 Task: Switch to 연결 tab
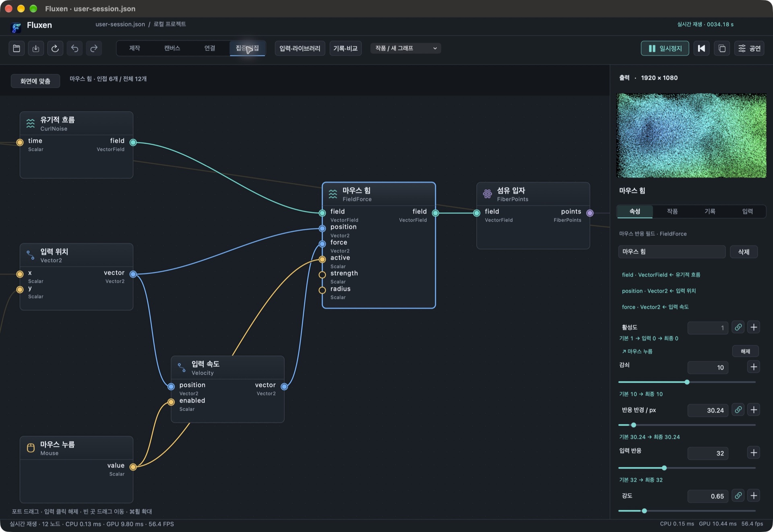(209, 48)
